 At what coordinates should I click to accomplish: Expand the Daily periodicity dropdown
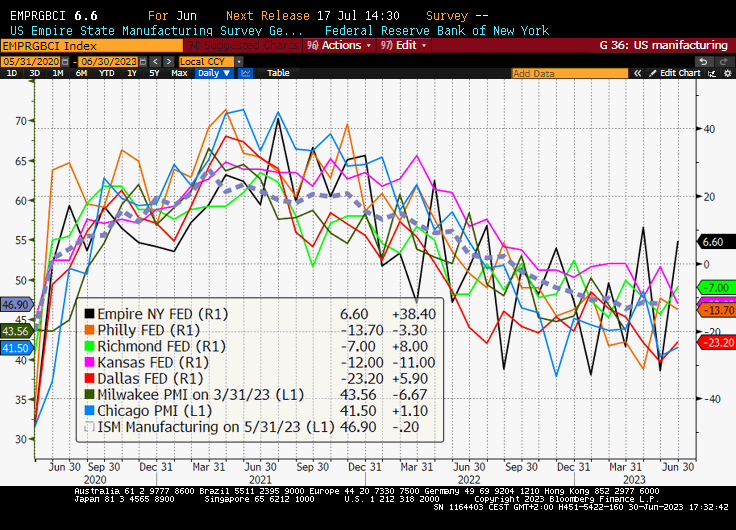pos(214,73)
